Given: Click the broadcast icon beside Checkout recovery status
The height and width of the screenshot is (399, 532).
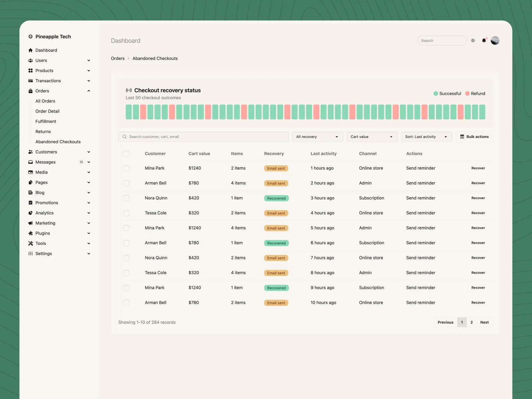Looking at the screenshot, I should [x=129, y=90].
